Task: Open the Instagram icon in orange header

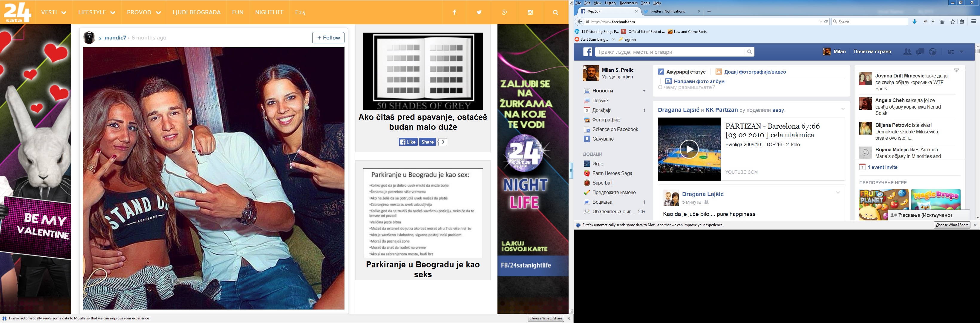Action: 530,13
